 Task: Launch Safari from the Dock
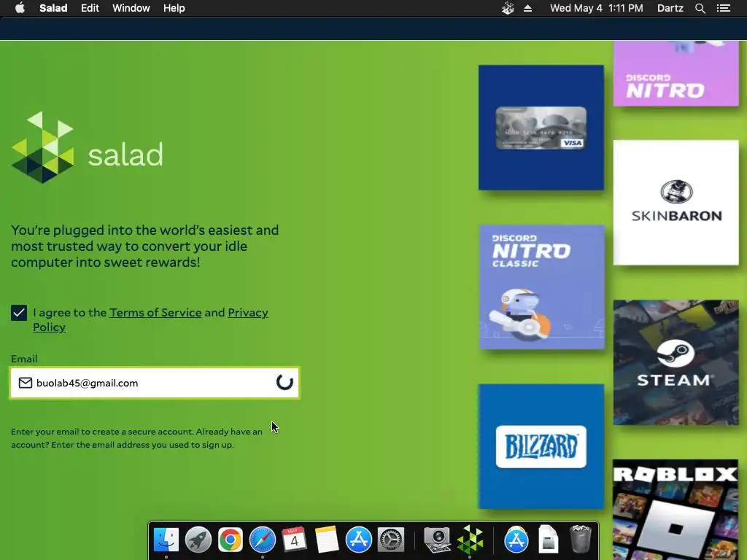pos(263,540)
